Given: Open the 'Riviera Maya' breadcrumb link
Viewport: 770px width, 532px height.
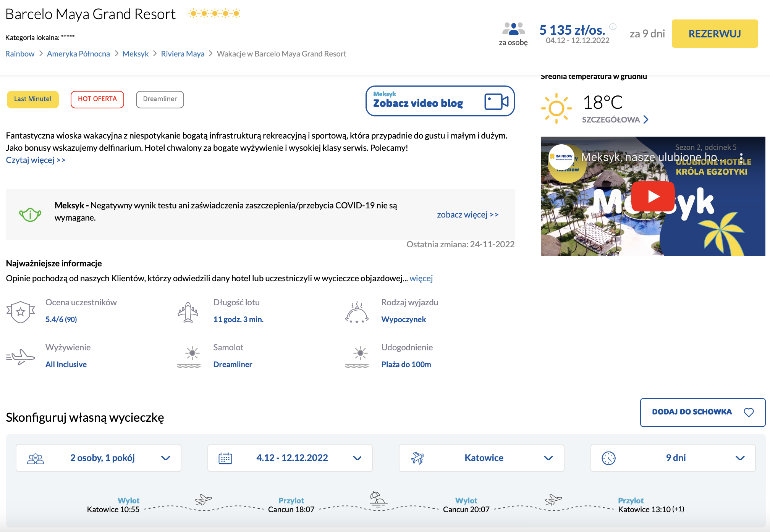Looking at the screenshot, I should point(183,54).
